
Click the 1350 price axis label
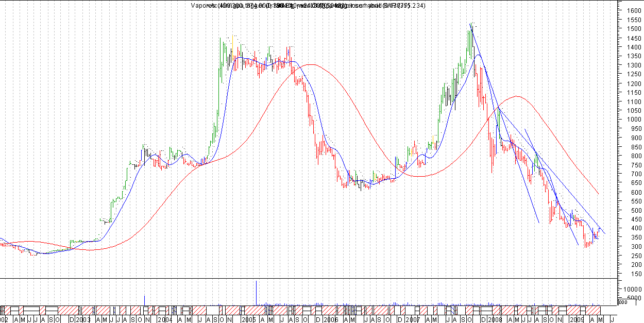pos(634,56)
